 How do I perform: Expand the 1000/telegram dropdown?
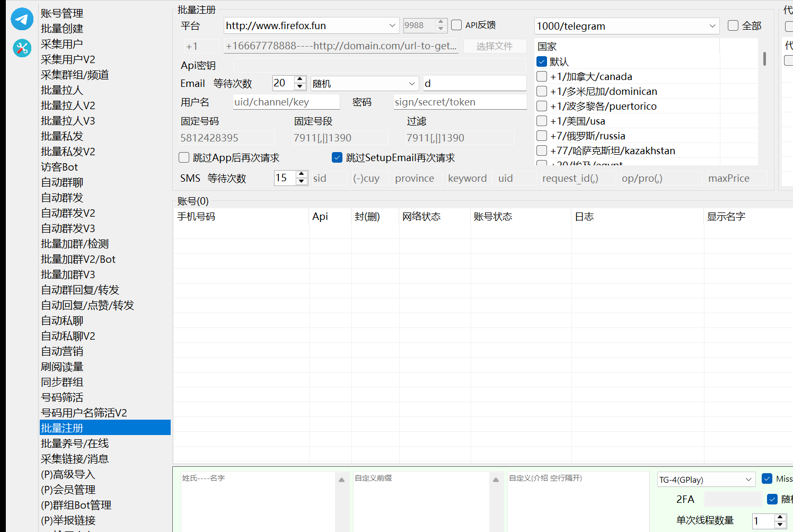[x=712, y=26]
